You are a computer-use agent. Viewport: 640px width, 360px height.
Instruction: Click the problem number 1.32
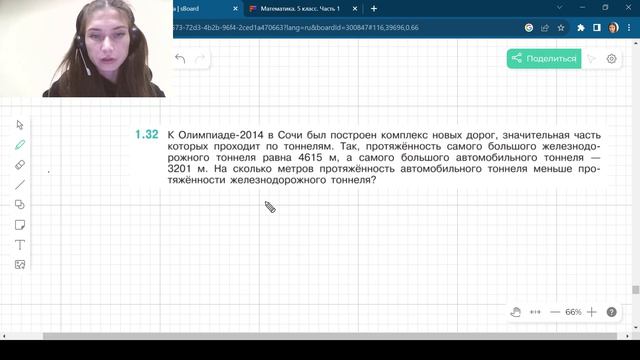(x=147, y=134)
